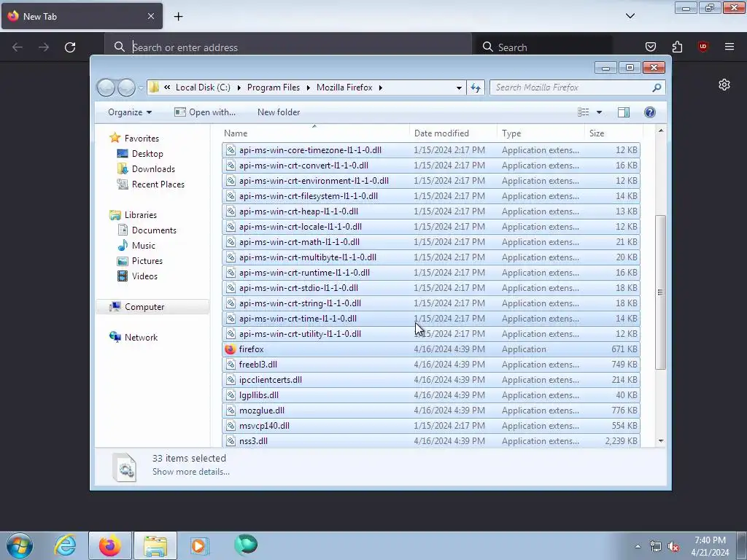
Task: Toggle the preview pane button
Action: pyautogui.click(x=623, y=112)
